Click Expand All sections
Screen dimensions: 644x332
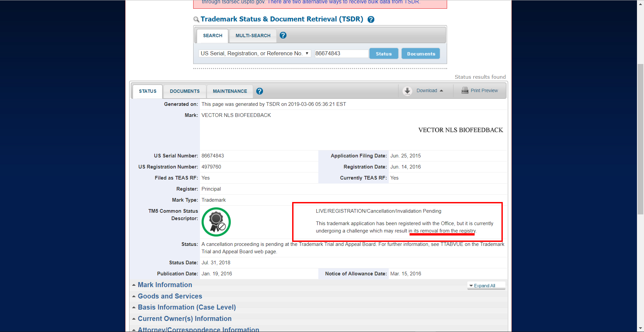(484, 286)
